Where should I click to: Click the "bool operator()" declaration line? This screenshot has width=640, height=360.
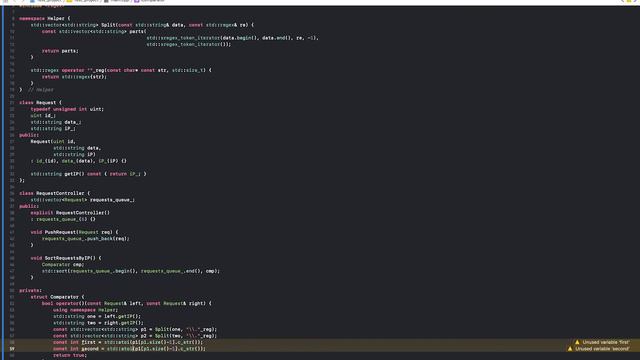127,303
